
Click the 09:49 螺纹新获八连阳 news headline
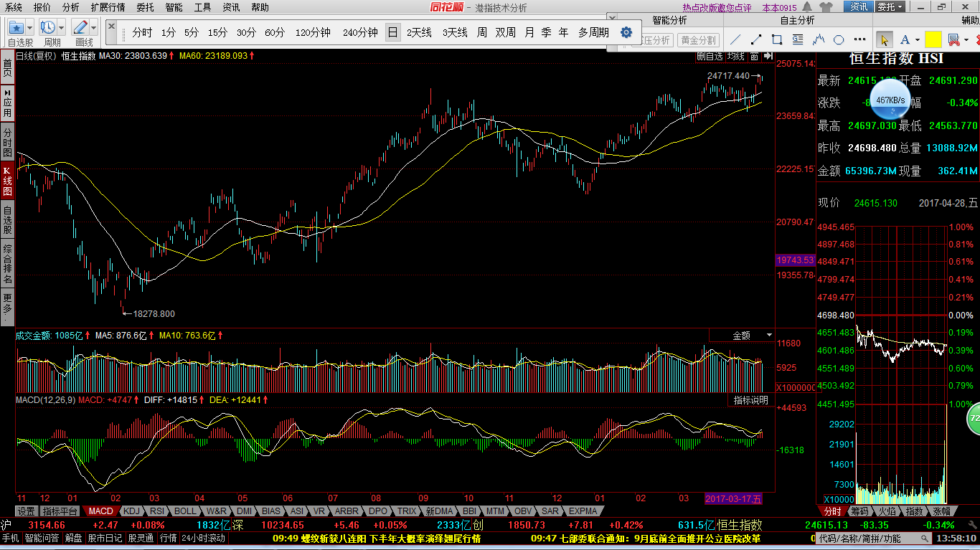377,538
